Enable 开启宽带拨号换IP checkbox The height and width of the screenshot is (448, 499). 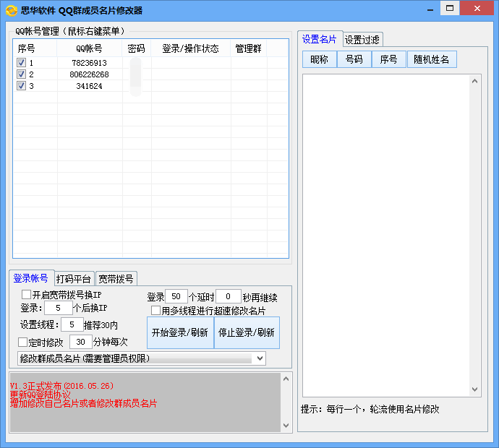[26, 294]
